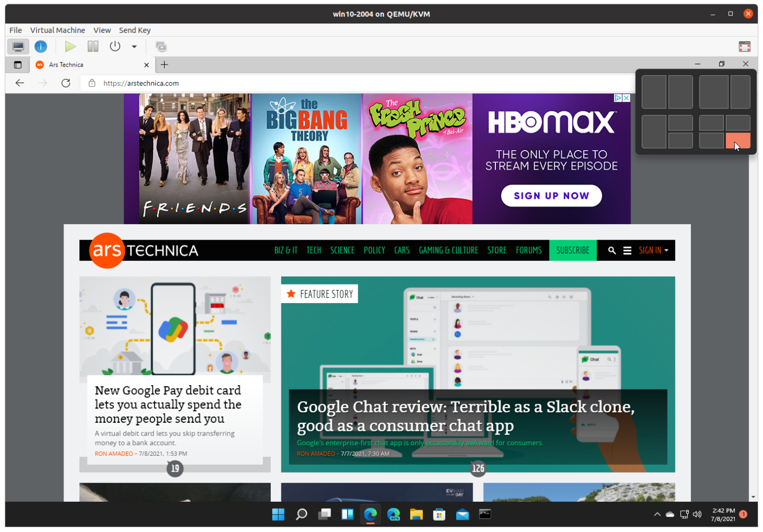Expand the shutdown options dropdown arrow
The width and height of the screenshot is (763, 532).
(134, 47)
